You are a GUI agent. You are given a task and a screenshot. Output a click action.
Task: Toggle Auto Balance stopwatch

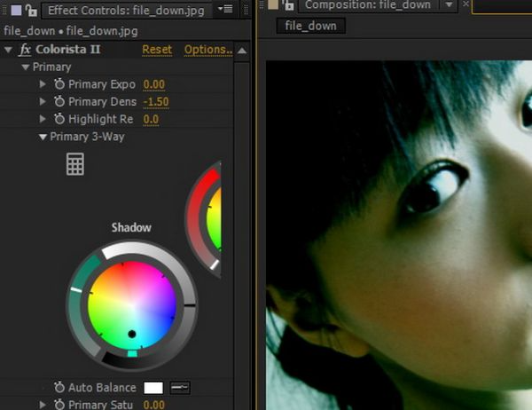tap(59, 387)
